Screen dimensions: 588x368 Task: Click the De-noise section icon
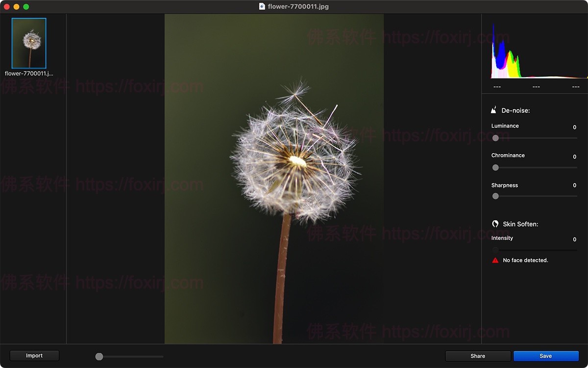[494, 110]
